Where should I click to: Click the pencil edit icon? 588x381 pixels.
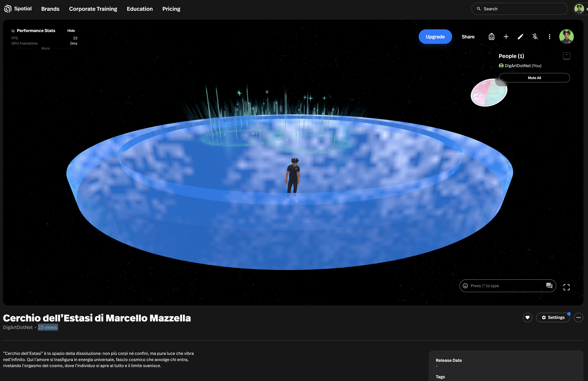pos(520,37)
